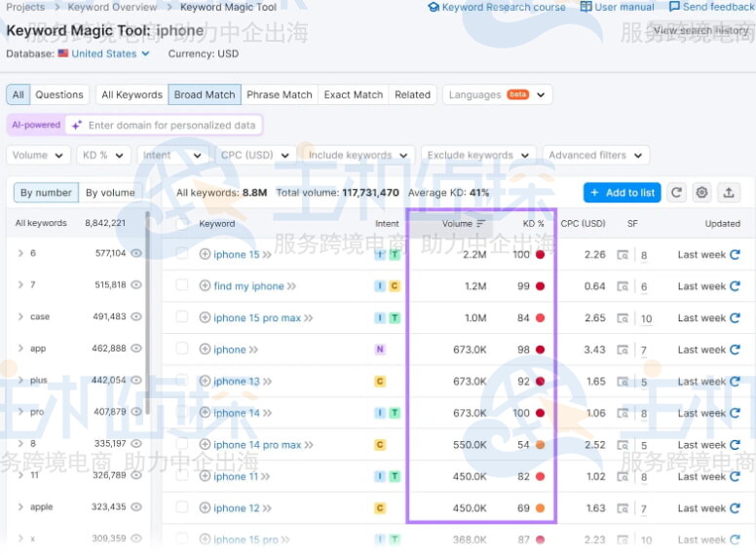Click the Add to list button
Screen dimensions: 756x555
point(622,193)
